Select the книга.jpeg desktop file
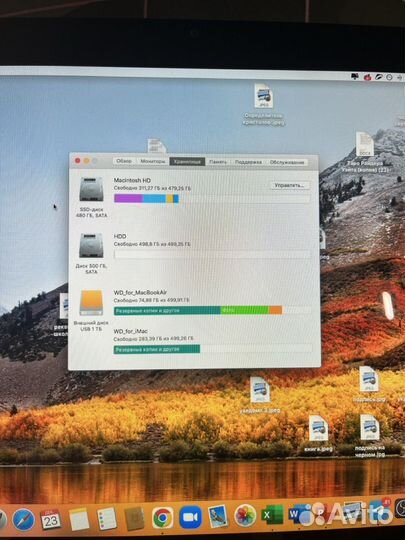This screenshot has height=540, width=405. (318, 428)
